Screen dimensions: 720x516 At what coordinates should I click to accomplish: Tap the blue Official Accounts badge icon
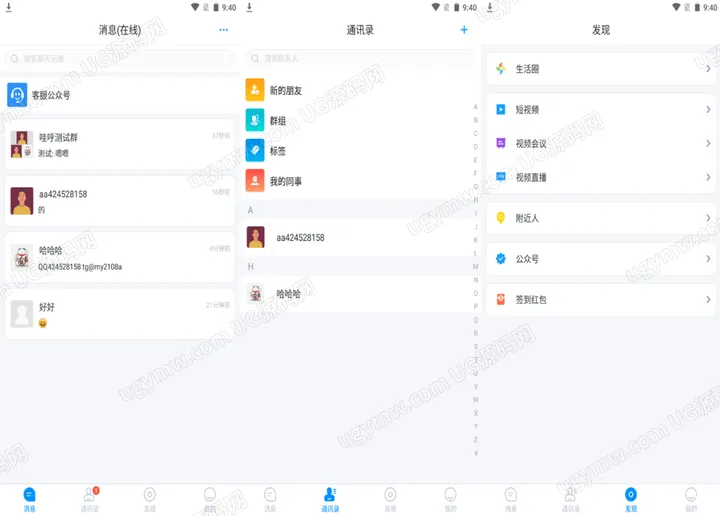pos(501,259)
